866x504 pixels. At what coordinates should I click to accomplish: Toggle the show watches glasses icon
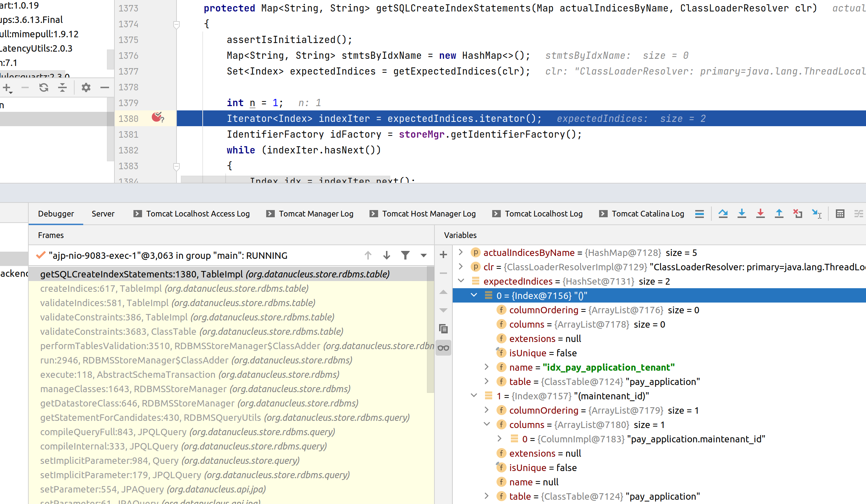(443, 347)
